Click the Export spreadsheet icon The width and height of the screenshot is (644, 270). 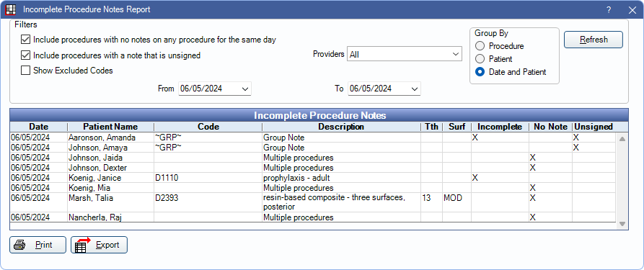82,245
